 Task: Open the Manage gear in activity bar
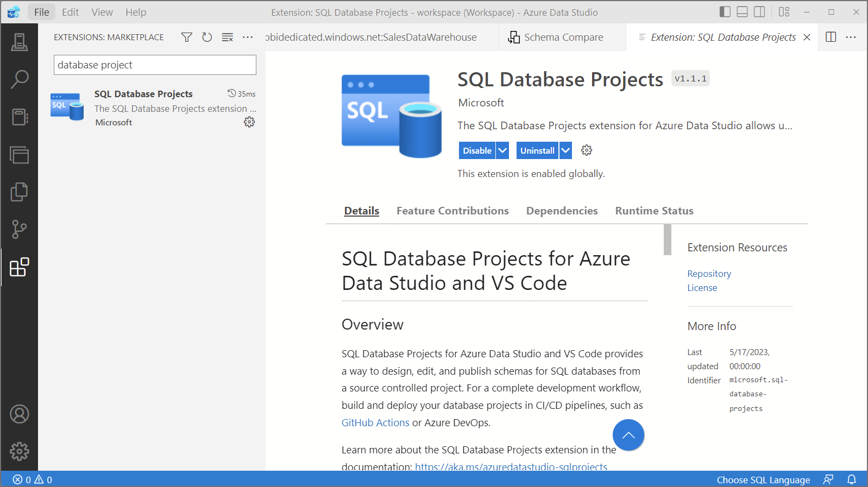tap(20, 451)
